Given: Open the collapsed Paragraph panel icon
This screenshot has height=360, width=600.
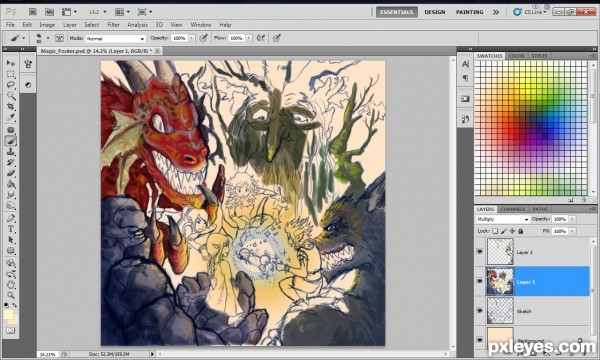Looking at the screenshot, I should pos(465,78).
